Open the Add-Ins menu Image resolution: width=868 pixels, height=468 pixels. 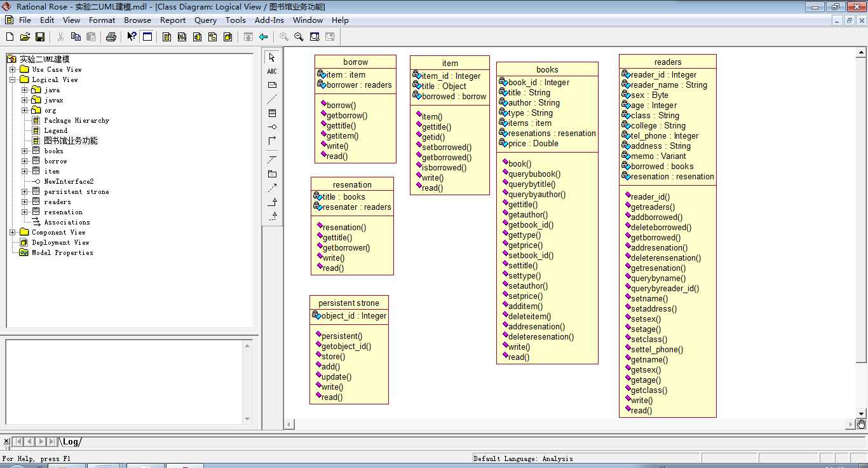click(269, 20)
